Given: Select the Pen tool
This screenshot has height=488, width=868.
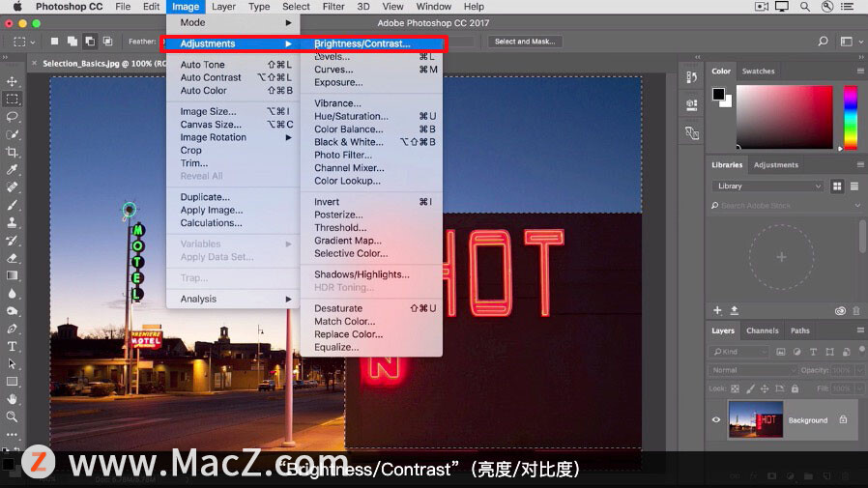Looking at the screenshot, I should point(12,329).
